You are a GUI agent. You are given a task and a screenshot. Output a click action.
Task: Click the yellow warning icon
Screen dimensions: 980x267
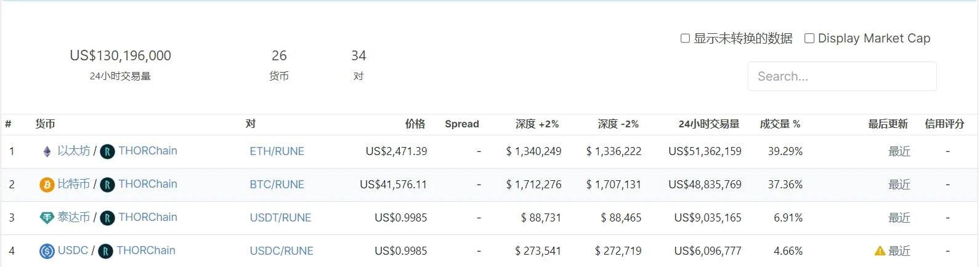coord(880,251)
